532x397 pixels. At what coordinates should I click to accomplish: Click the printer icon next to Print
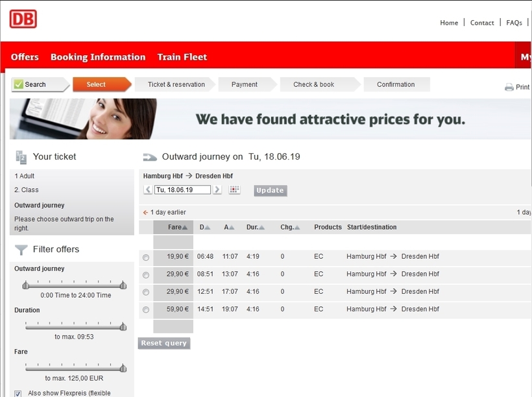point(509,87)
